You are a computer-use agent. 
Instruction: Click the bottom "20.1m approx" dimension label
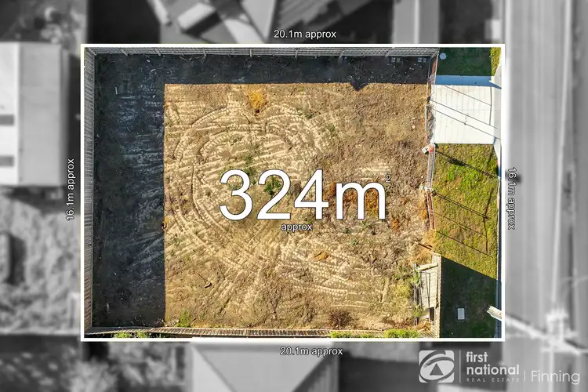click(311, 351)
